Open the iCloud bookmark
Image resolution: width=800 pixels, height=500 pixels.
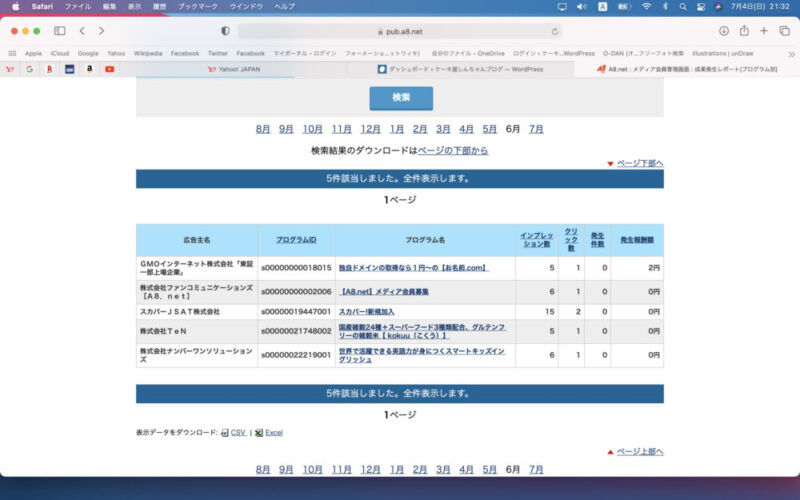point(60,54)
